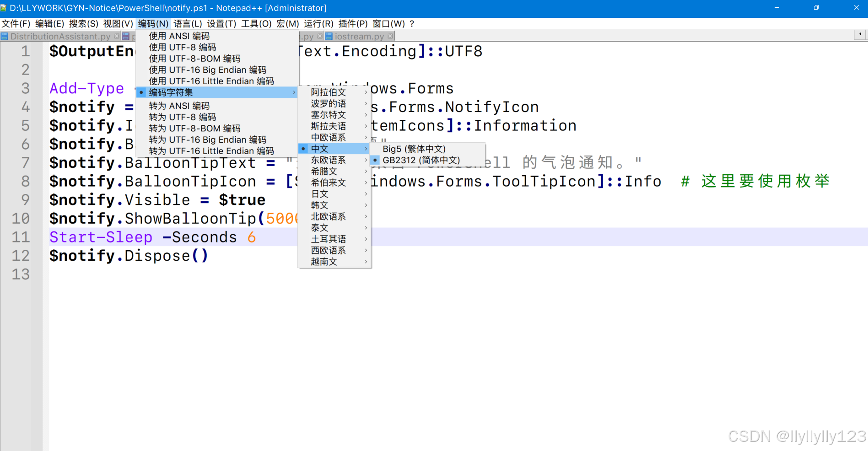This screenshot has width=868, height=451.
Task: Close the iostream.py tab
Action: tap(390, 36)
